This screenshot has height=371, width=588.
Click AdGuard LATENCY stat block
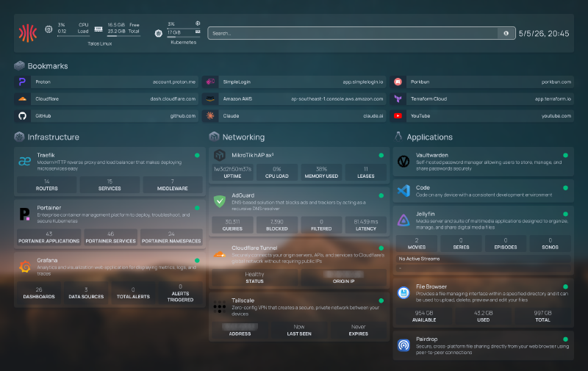(366, 225)
